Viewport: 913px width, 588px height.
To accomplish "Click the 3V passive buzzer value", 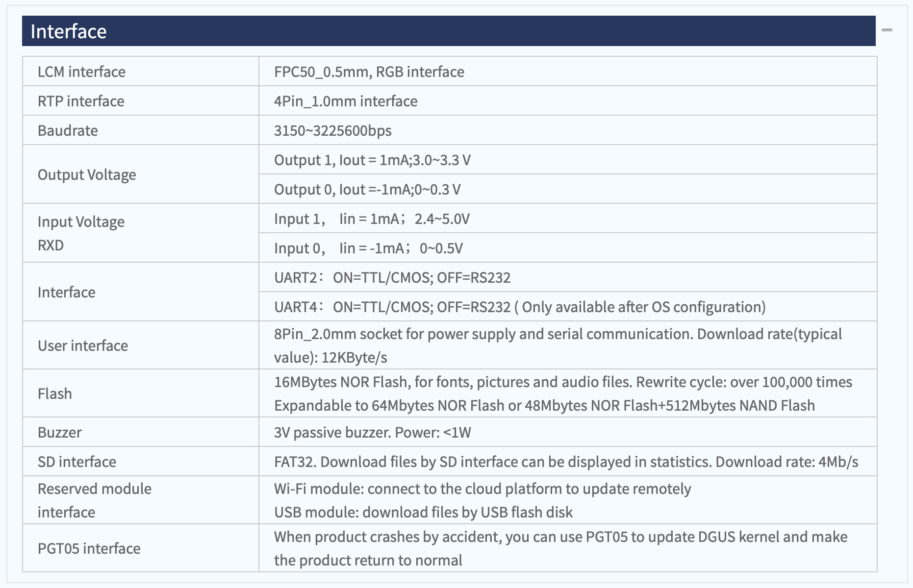I will (372, 432).
